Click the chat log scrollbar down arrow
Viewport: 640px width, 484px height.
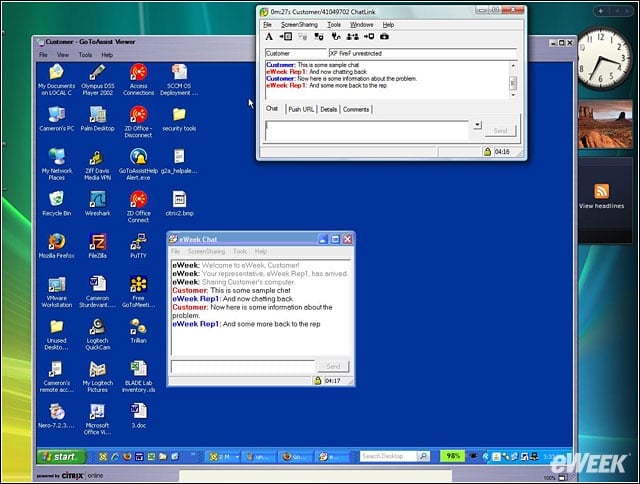pyautogui.click(x=513, y=95)
